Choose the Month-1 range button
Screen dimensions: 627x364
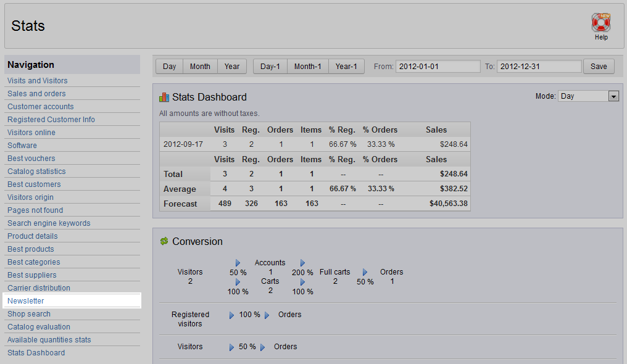[x=307, y=67]
